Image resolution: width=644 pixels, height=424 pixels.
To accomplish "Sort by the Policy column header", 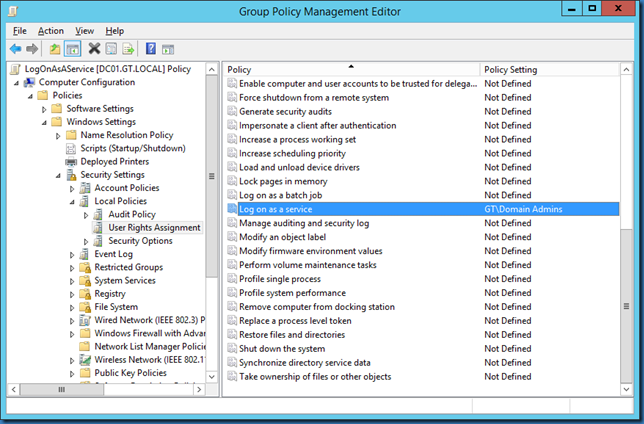I will point(350,70).
